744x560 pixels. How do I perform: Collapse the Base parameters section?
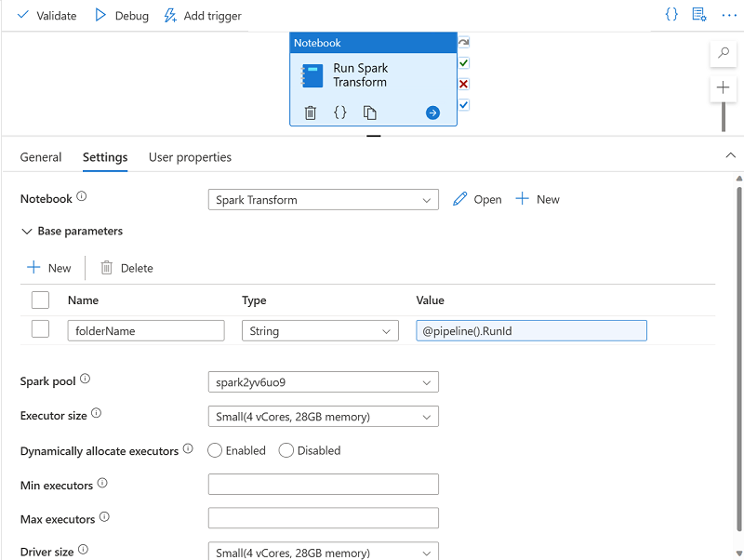click(x=27, y=231)
